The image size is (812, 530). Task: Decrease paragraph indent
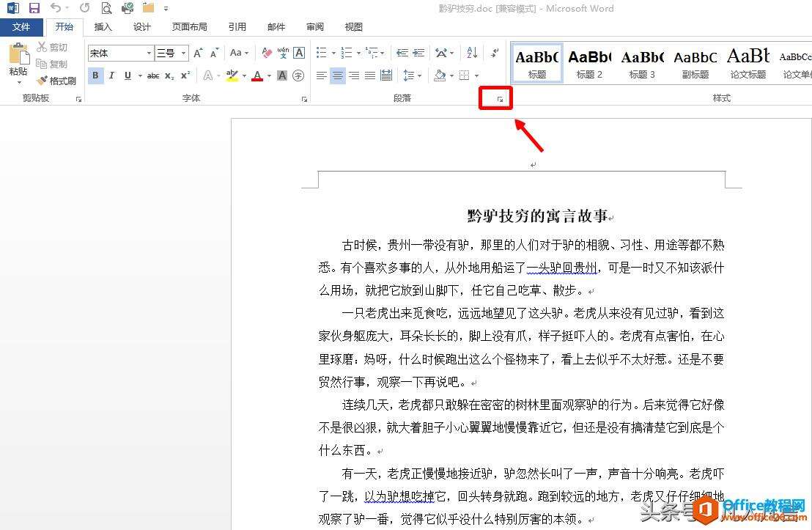(x=402, y=53)
